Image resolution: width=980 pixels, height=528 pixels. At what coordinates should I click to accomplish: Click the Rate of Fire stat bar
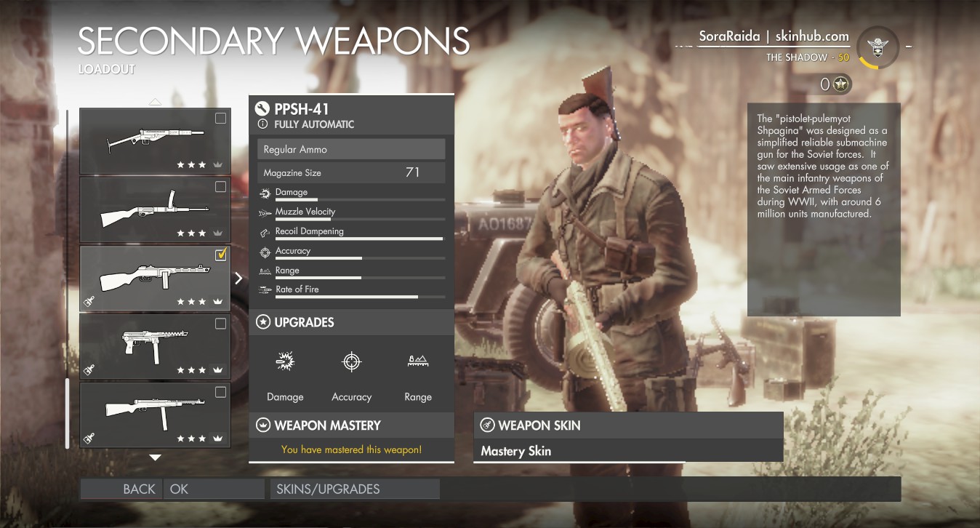pos(351,296)
